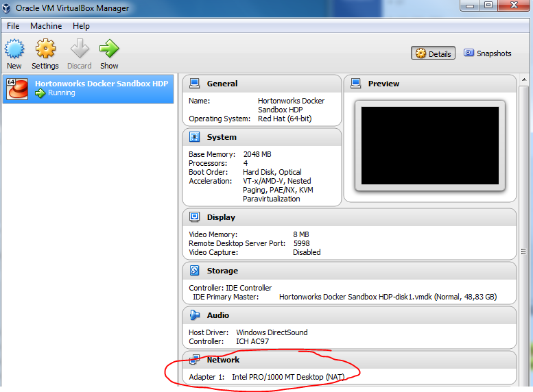533x392 pixels.
Task: Maximize the VirtualBox Manager window
Action: (488, 5)
